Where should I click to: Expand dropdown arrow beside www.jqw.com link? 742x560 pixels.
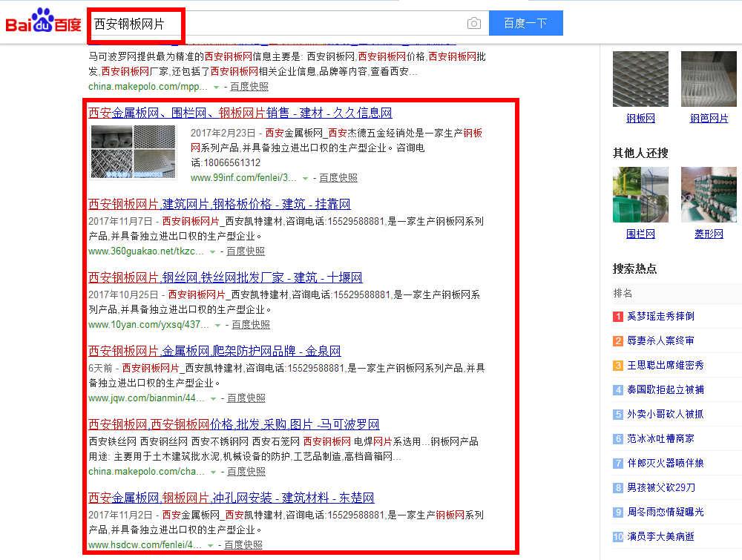[213, 399]
